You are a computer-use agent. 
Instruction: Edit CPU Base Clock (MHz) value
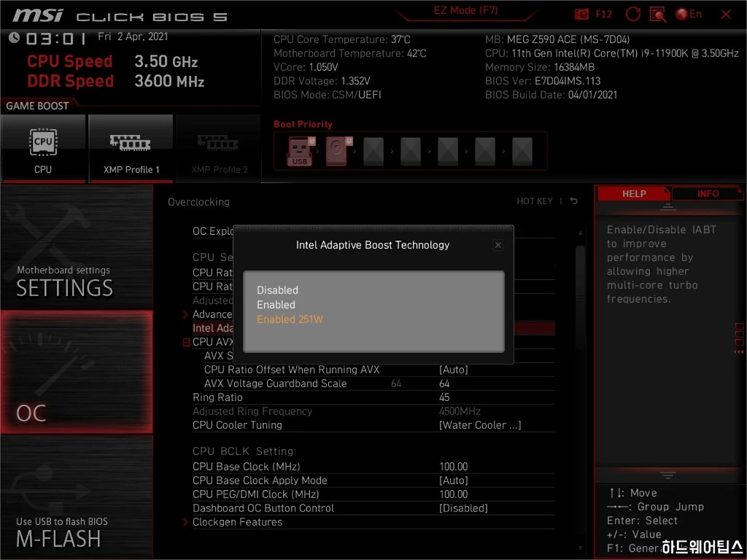(453, 466)
